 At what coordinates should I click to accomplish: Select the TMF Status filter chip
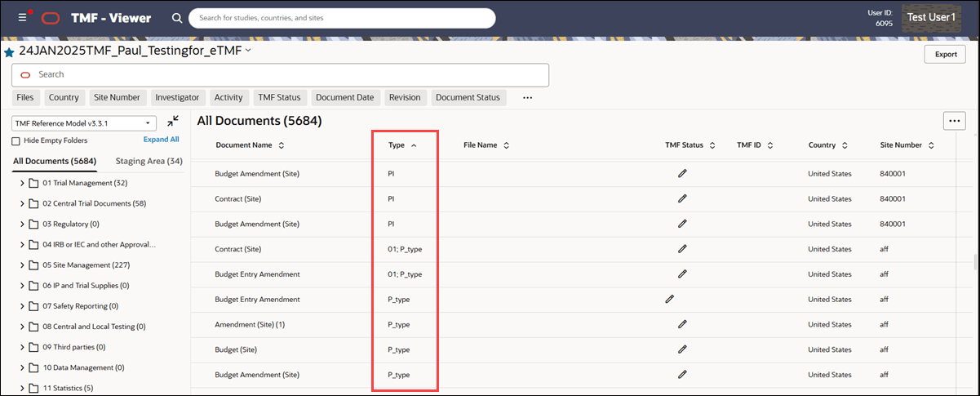279,97
